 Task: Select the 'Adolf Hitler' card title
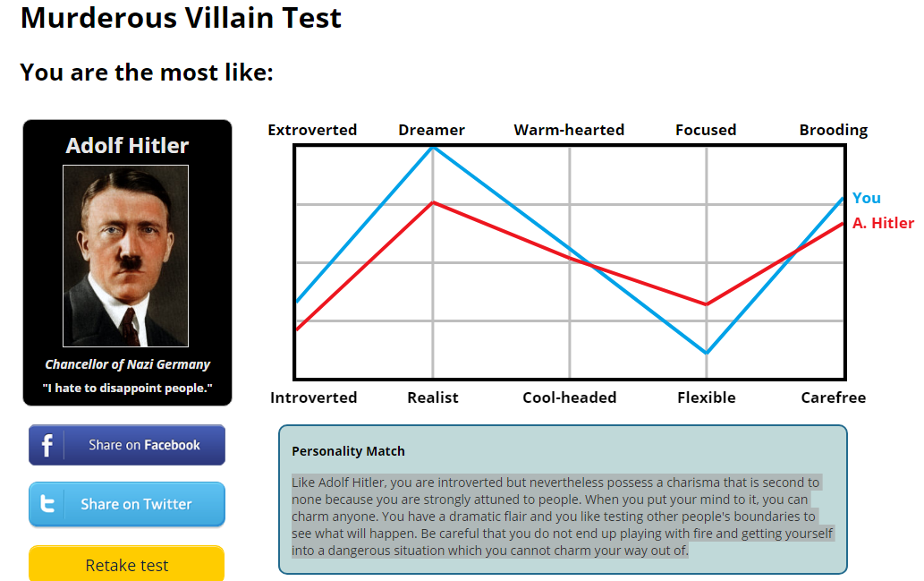click(127, 146)
